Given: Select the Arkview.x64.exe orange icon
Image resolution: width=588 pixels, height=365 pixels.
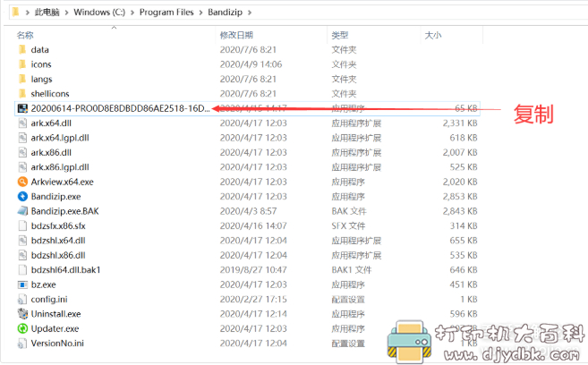Looking at the screenshot, I should click(x=22, y=182).
